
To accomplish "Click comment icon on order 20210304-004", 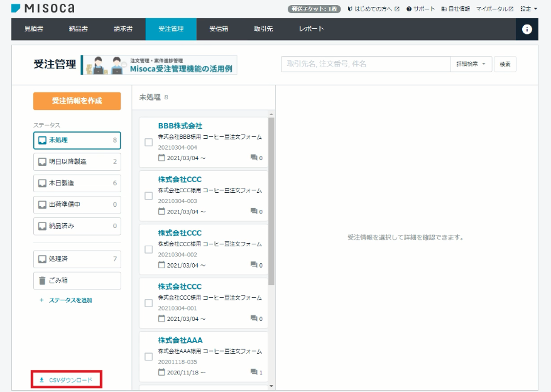I will (254, 157).
